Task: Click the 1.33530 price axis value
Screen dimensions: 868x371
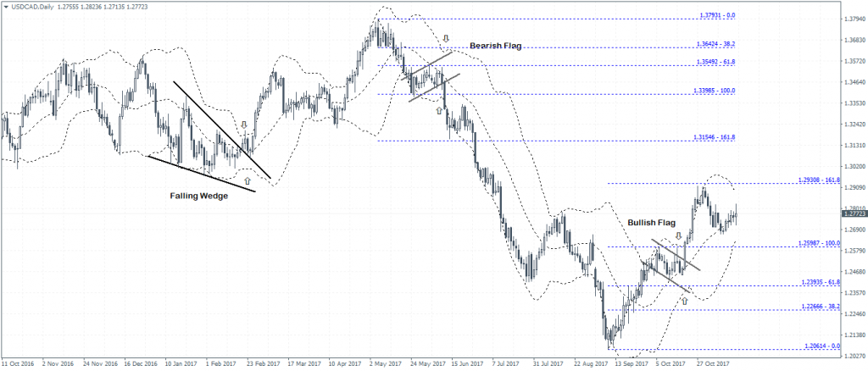Action: click(x=854, y=103)
